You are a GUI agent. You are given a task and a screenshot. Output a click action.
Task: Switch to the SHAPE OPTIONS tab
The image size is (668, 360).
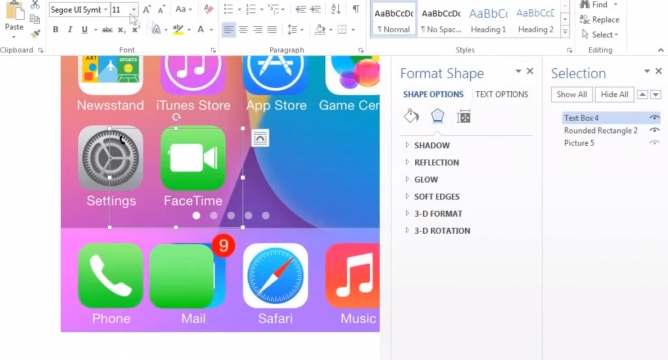(433, 94)
